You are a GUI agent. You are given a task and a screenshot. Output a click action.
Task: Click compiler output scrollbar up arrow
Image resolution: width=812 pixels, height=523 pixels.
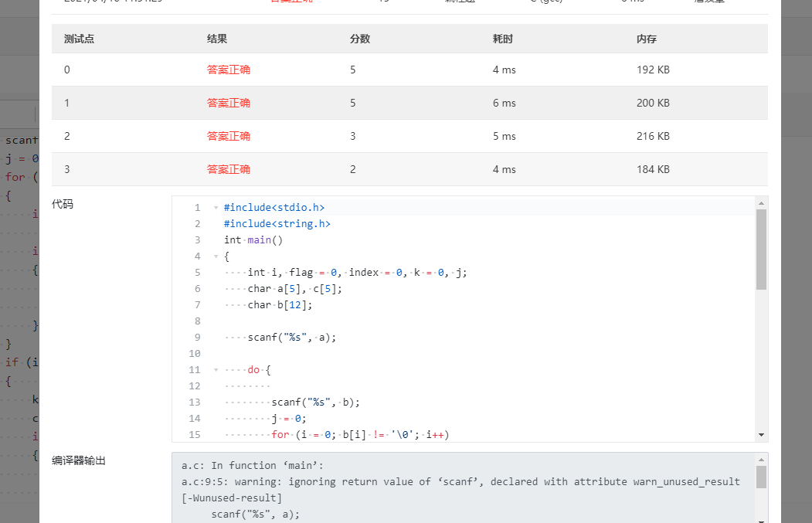(x=761, y=460)
